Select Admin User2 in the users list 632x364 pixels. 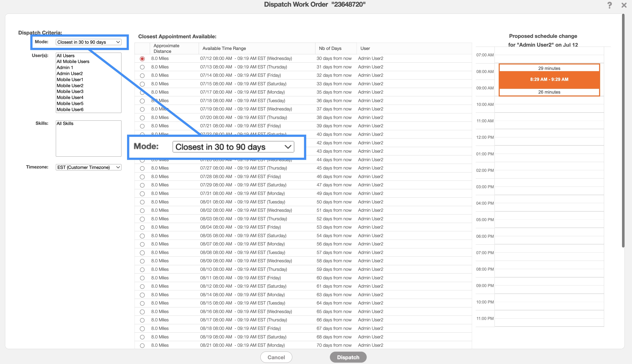(70, 73)
